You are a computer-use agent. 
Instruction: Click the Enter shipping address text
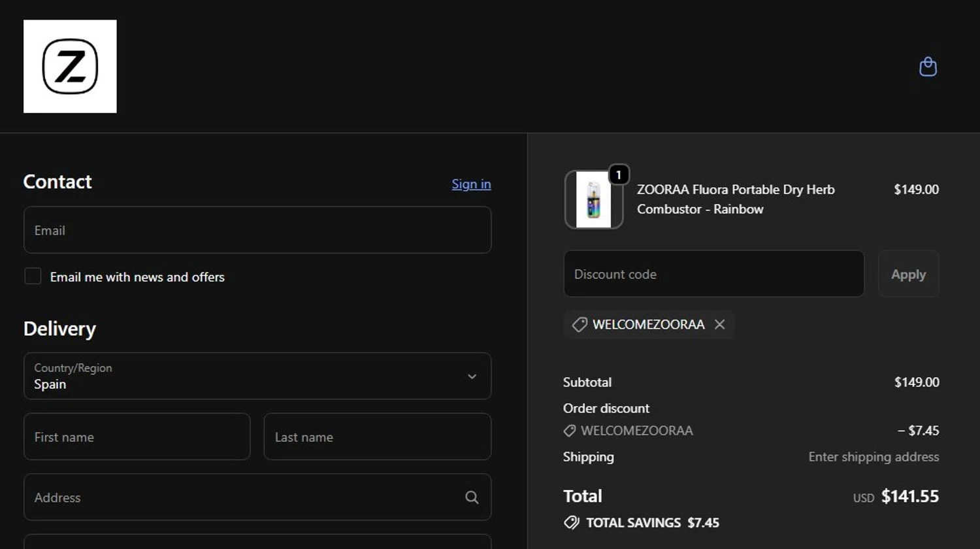click(x=874, y=457)
